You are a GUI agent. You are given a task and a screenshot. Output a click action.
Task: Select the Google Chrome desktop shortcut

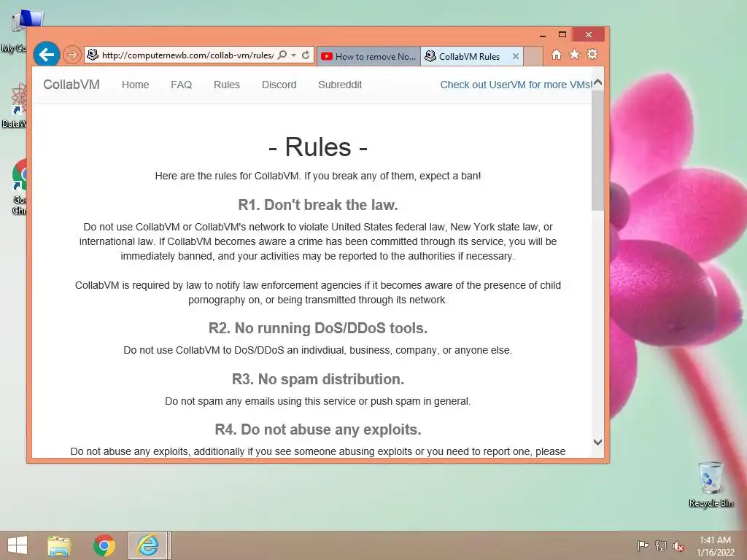(x=20, y=187)
